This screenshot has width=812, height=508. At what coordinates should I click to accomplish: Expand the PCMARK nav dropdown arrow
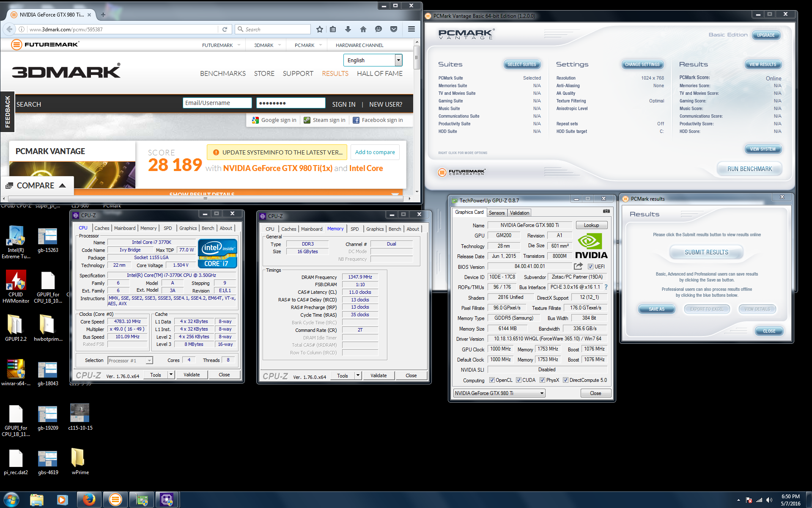321,45
